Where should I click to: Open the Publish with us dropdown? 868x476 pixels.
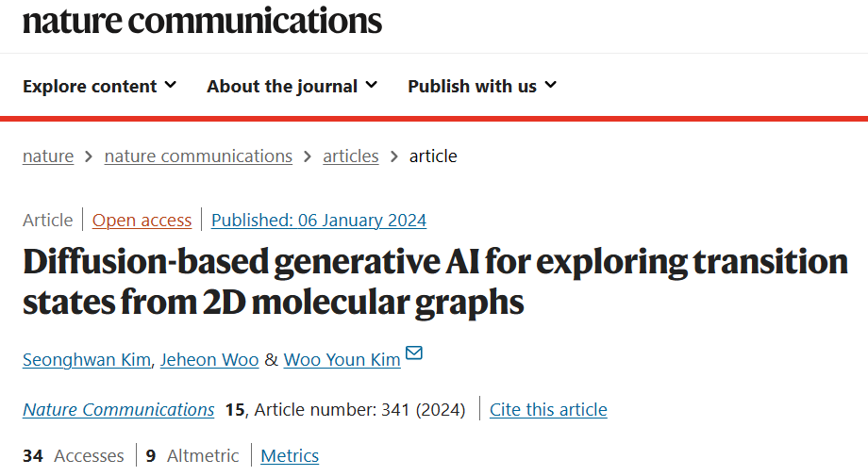(x=482, y=86)
